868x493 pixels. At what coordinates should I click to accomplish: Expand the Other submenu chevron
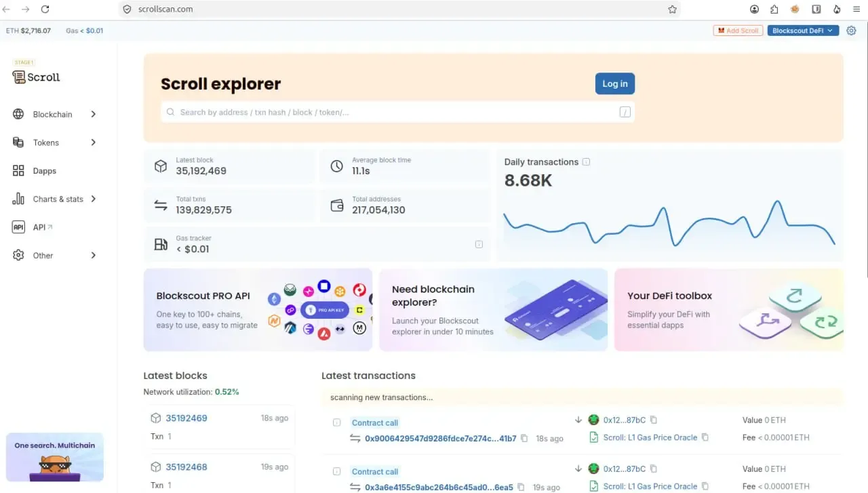94,256
